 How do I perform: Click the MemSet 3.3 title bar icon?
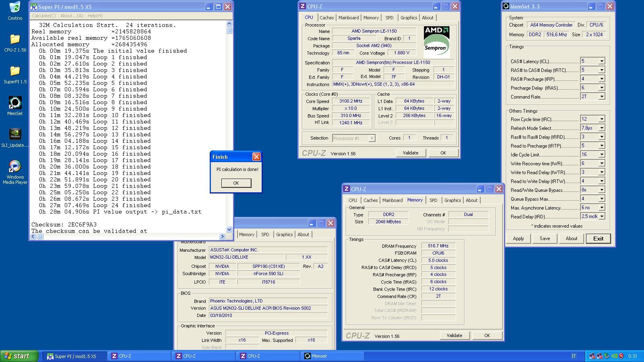point(506,6)
